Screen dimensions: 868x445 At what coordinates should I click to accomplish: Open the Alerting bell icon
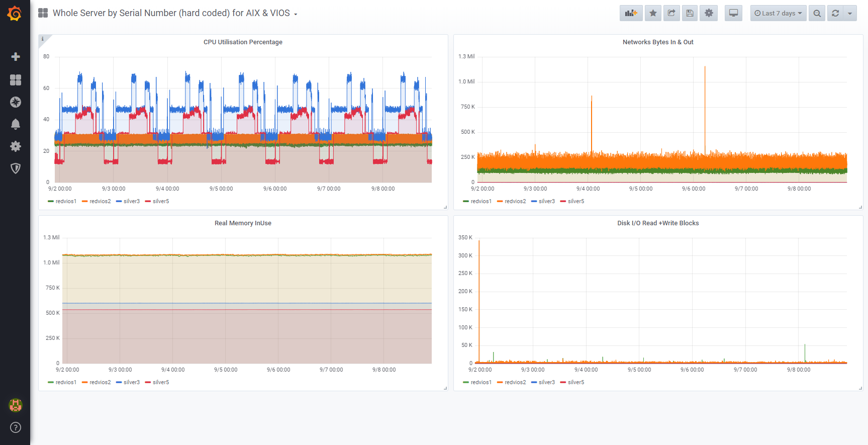point(16,124)
